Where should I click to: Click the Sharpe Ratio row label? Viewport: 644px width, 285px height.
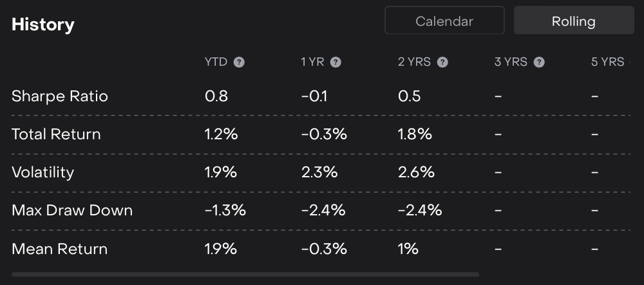tap(60, 97)
